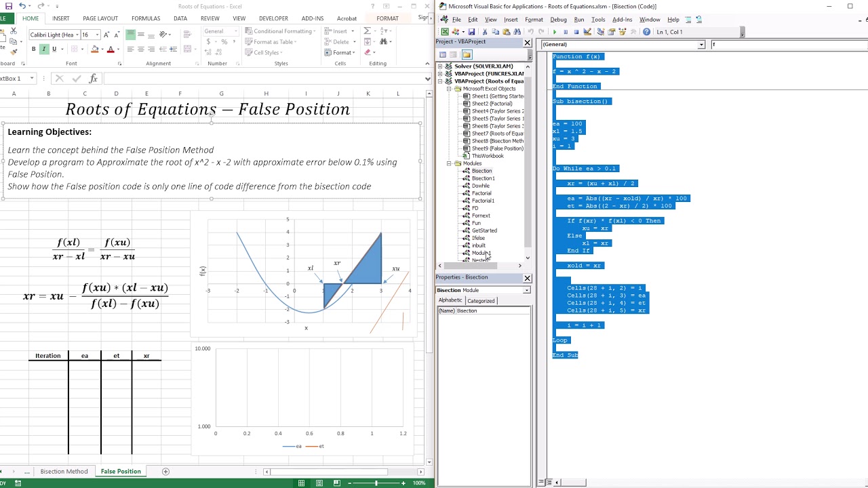Toggle Bold formatting in Excel ribbon

(x=34, y=49)
